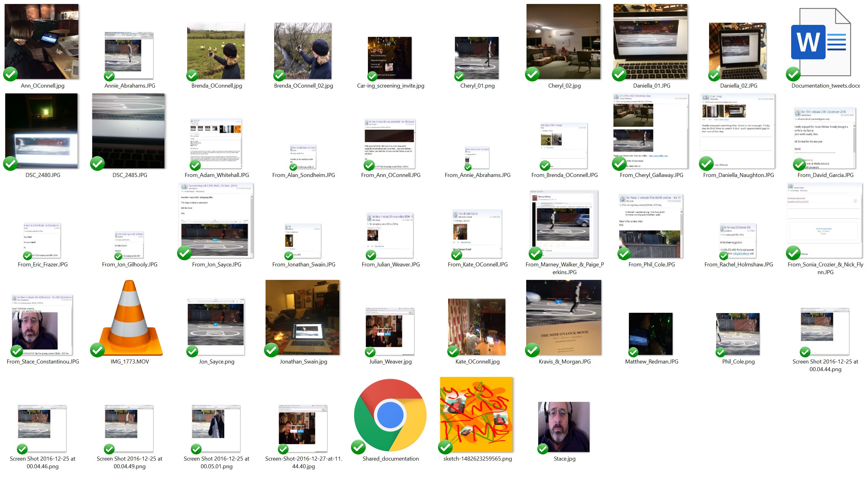This screenshot has width=868, height=491.
Task: Select the From_Cheryl_Gallaway.JPG thumbnail
Action: tap(651, 131)
